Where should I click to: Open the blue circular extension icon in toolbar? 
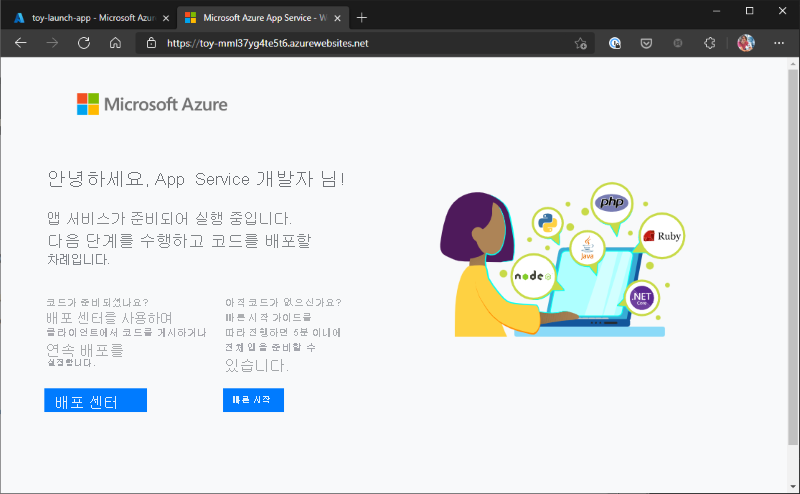(x=615, y=43)
